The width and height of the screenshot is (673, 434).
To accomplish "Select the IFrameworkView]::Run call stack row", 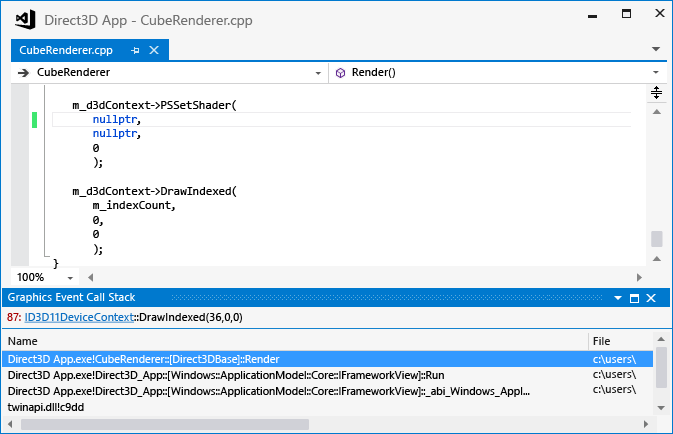I will click(x=327, y=375).
